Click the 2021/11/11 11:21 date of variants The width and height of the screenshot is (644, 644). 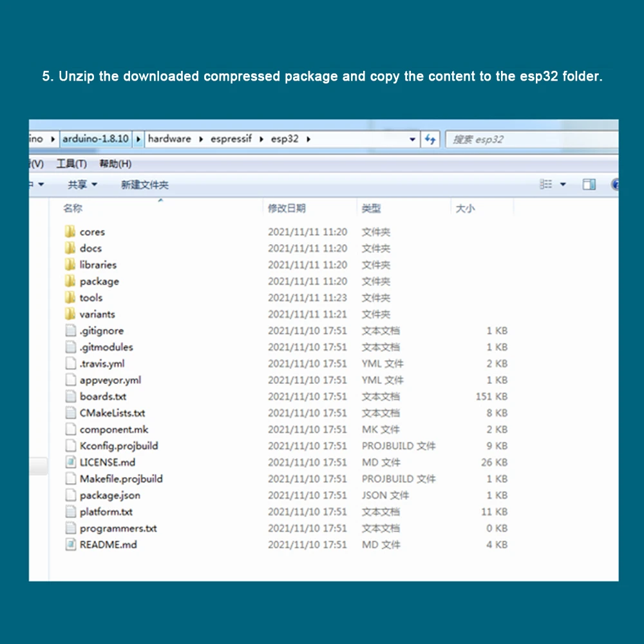307,314
